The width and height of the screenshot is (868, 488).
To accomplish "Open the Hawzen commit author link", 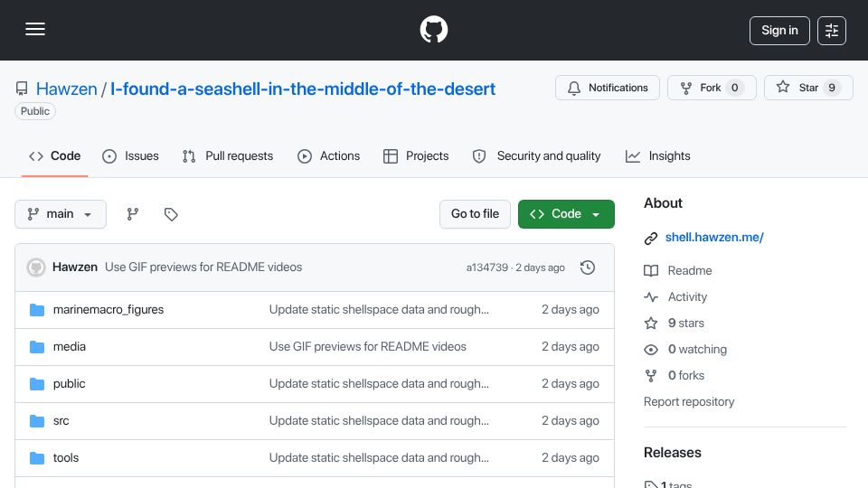I will (75, 267).
